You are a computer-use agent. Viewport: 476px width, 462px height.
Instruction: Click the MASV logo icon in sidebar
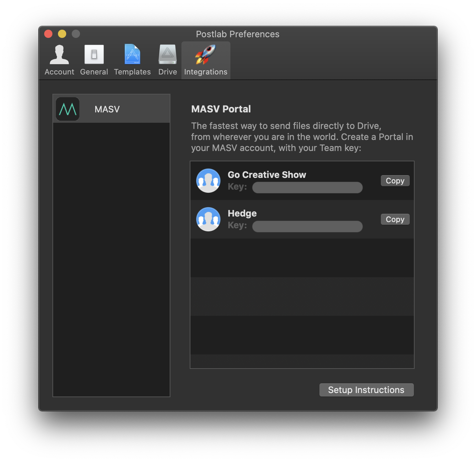click(x=68, y=109)
